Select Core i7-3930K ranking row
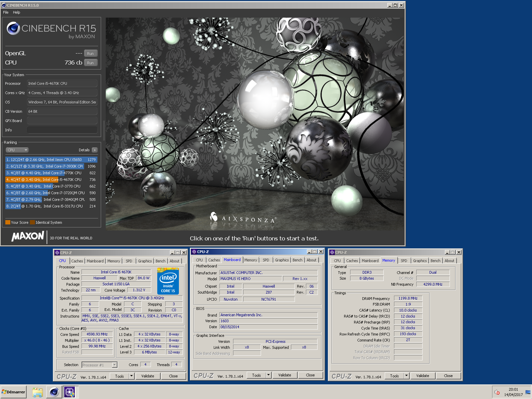Viewport: 532px width, 399px height. [51, 166]
